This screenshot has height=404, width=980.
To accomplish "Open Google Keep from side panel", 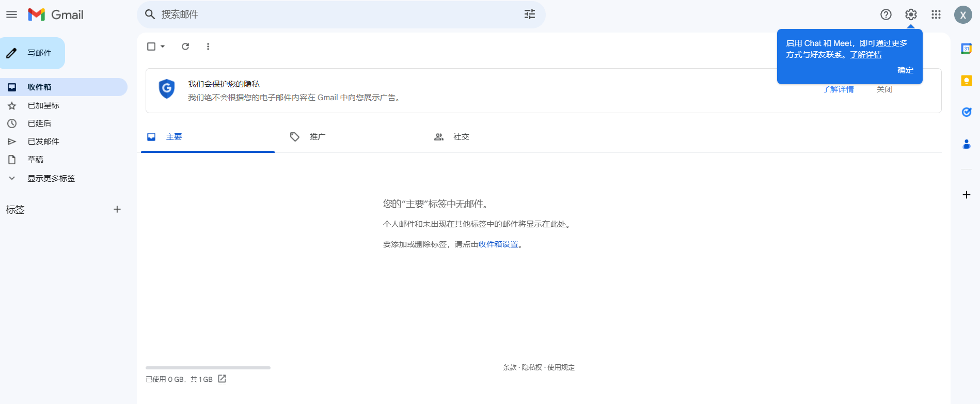I will point(966,81).
